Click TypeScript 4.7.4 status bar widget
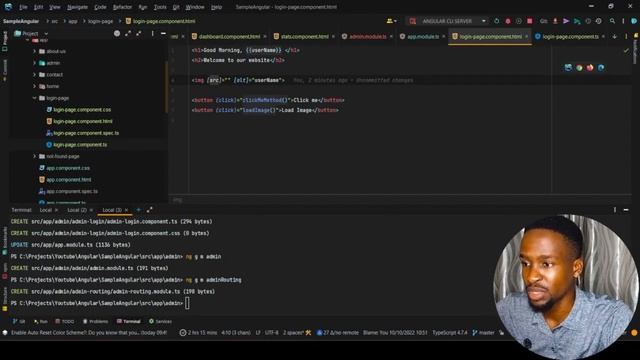The image size is (640, 360). click(450, 333)
